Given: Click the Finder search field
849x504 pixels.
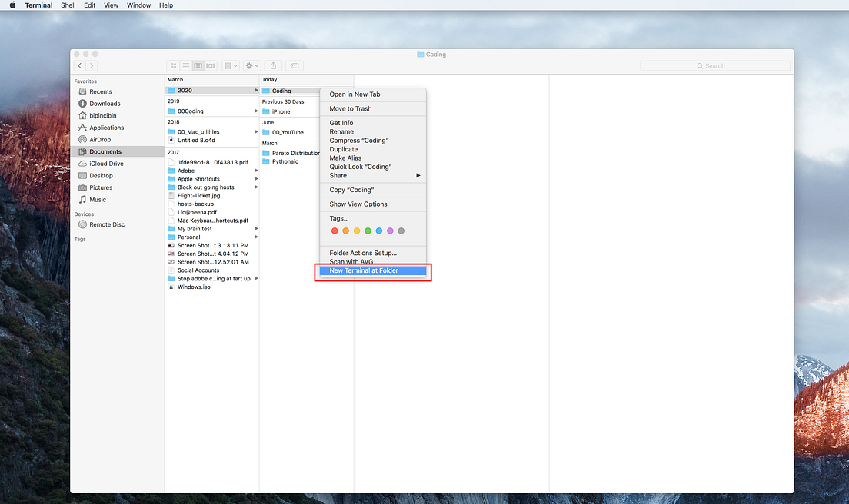Looking at the screenshot, I should [714, 65].
